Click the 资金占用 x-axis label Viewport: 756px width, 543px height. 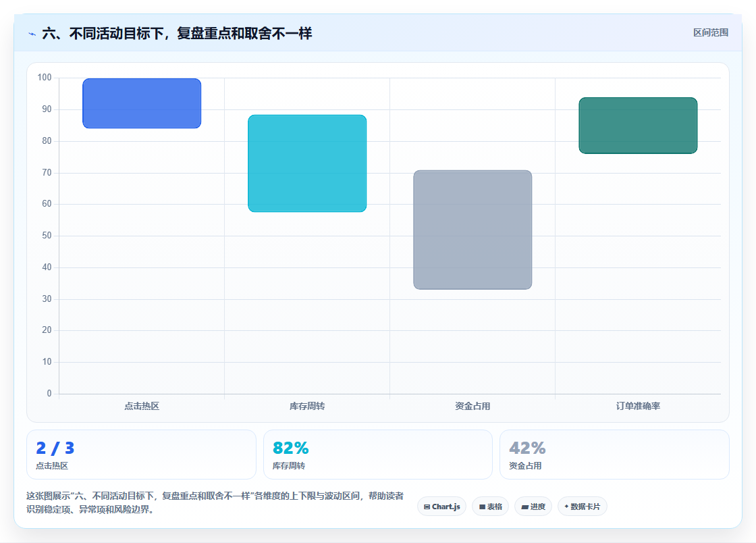click(473, 406)
